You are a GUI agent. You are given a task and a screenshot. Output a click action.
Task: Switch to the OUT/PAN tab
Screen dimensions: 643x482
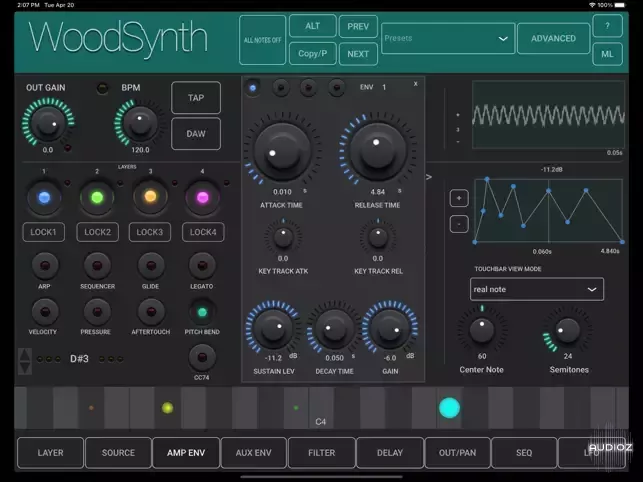point(458,452)
